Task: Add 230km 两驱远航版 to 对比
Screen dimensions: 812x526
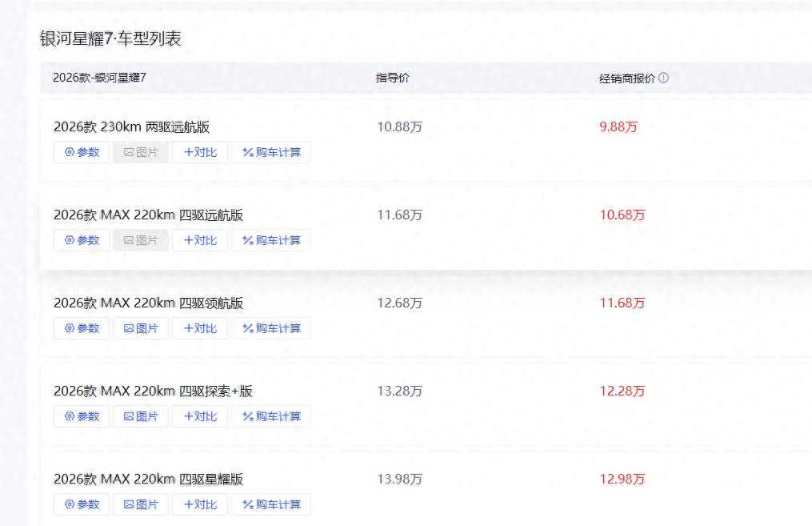Action: [x=200, y=152]
